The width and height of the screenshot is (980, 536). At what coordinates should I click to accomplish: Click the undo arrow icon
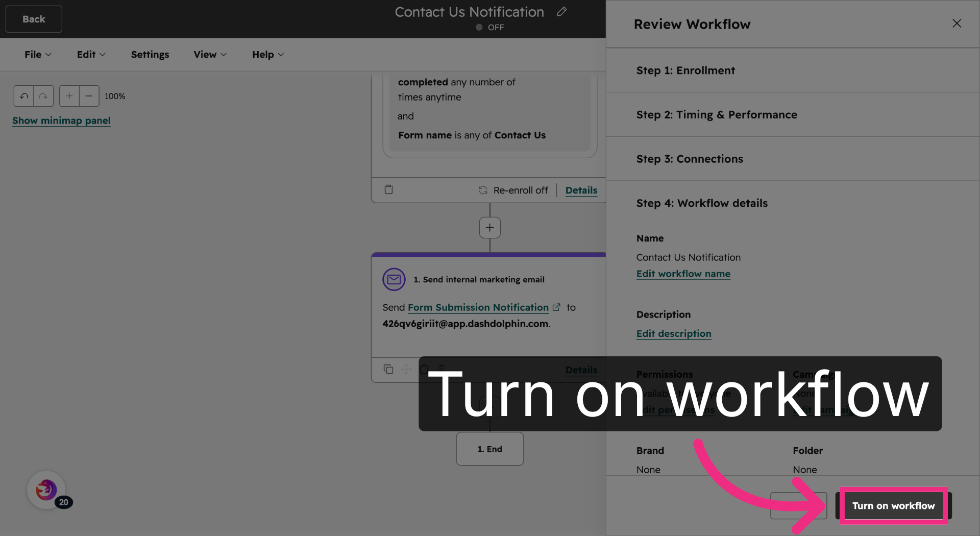tap(24, 96)
